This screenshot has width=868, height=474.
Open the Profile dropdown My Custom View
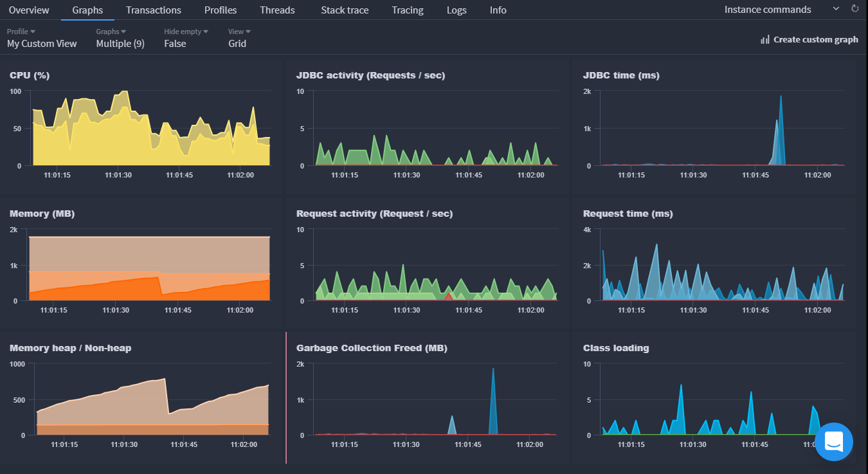[x=42, y=39]
